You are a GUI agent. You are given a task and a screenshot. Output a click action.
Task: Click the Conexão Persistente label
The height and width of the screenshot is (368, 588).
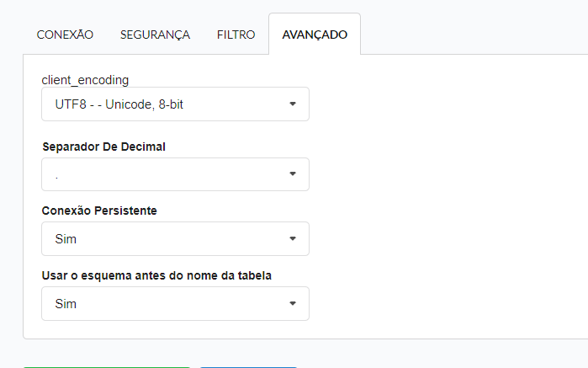[99, 211]
